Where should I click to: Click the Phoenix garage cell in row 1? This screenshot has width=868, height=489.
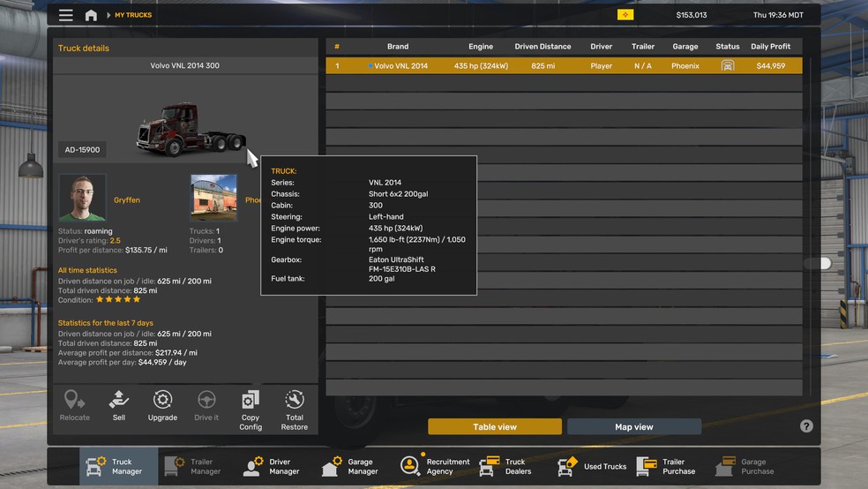(x=685, y=66)
